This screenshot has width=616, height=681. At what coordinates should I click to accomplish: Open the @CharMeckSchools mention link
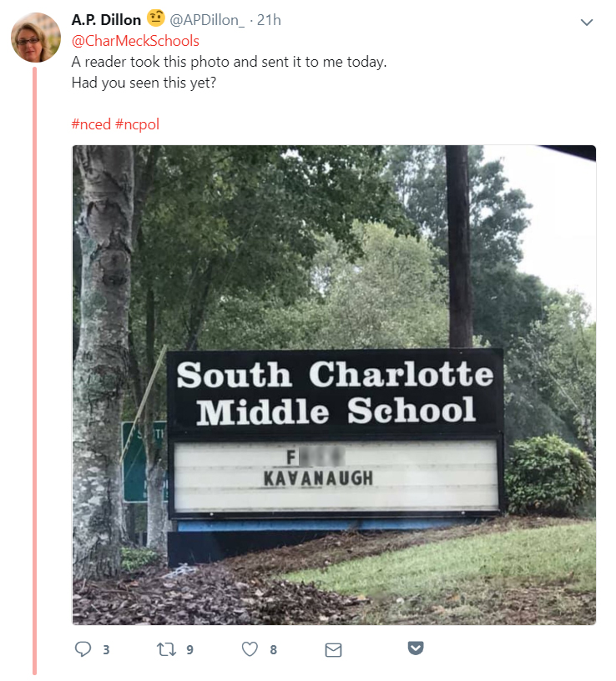135,41
